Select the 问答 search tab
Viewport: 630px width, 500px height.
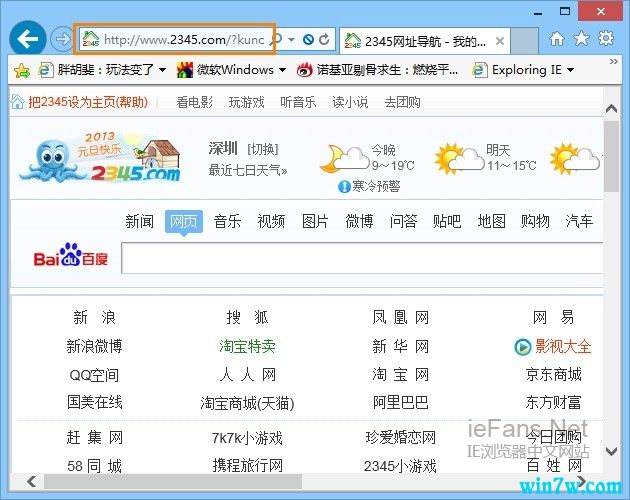tap(403, 221)
